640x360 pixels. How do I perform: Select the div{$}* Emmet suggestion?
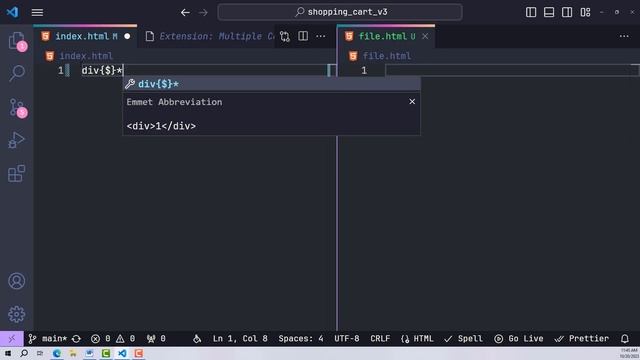tap(271, 84)
